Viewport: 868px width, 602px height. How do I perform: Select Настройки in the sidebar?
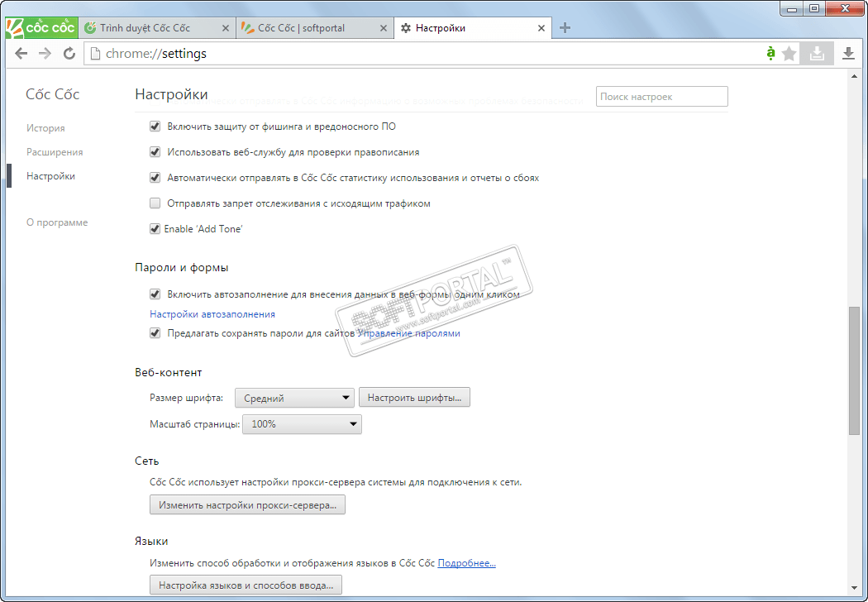[x=51, y=176]
